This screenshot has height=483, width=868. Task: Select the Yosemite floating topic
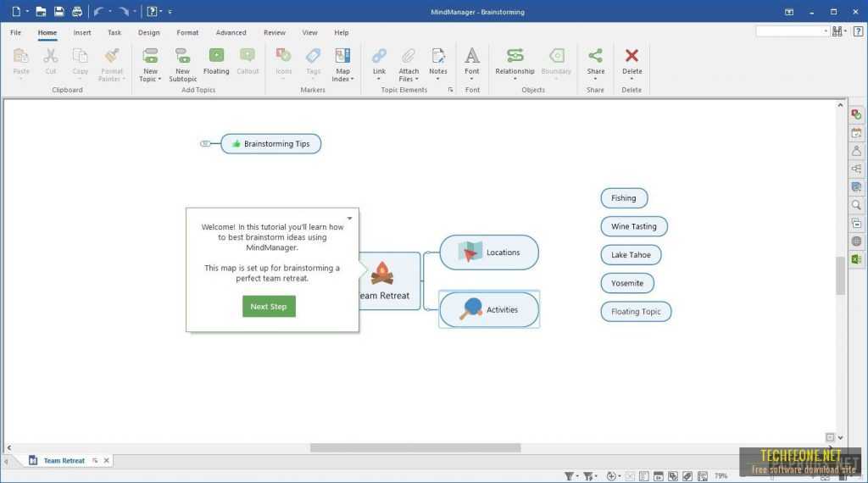[x=627, y=283]
